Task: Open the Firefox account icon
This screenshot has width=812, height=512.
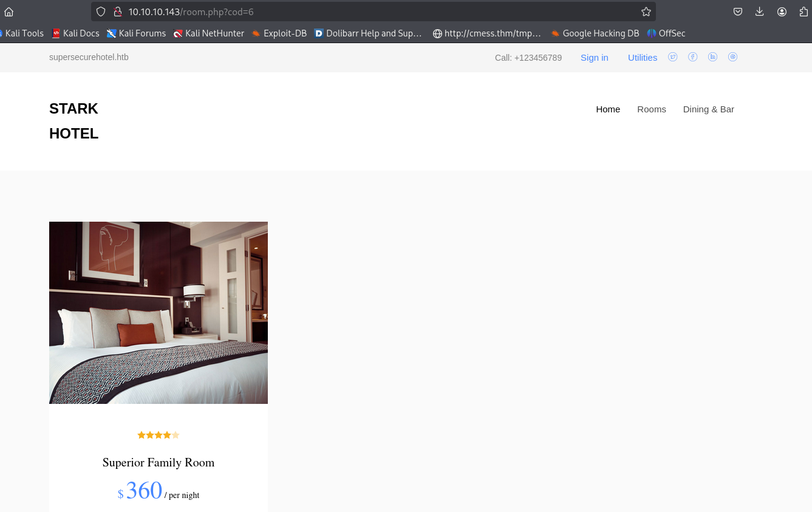Action: (x=782, y=12)
